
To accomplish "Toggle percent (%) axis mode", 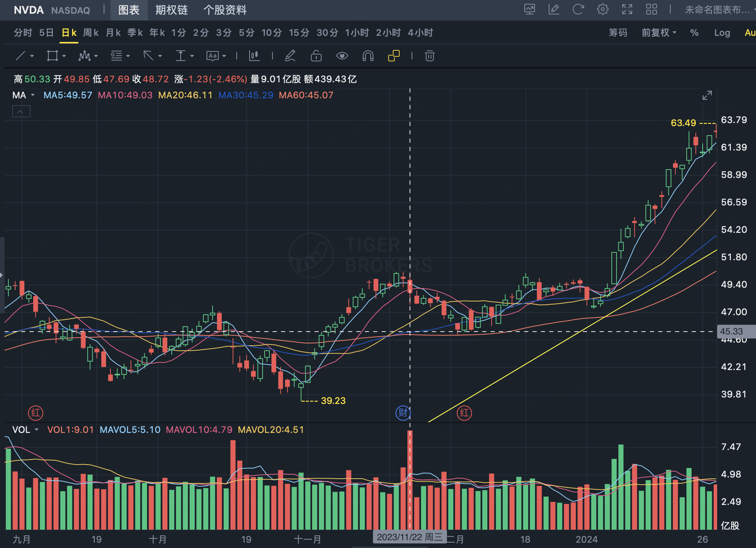I will (x=694, y=33).
